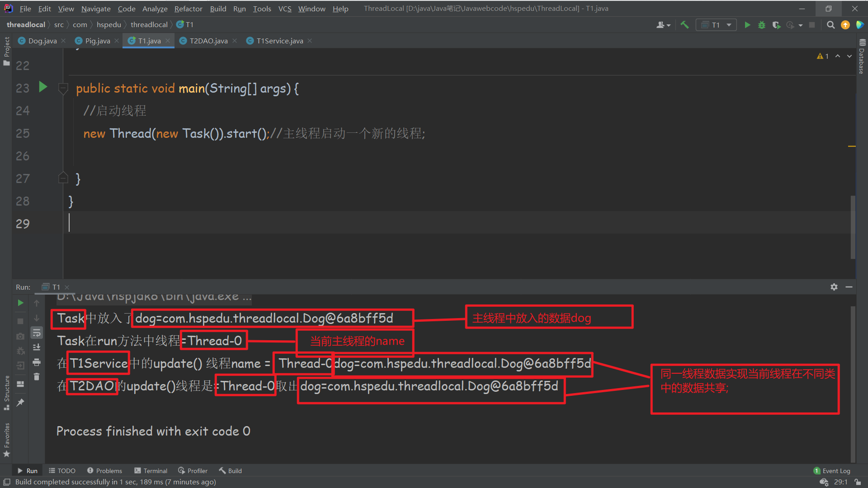Switch to T1Service.java tab
Image resolution: width=868 pixels, height=488 pixels.
(278, 41)
